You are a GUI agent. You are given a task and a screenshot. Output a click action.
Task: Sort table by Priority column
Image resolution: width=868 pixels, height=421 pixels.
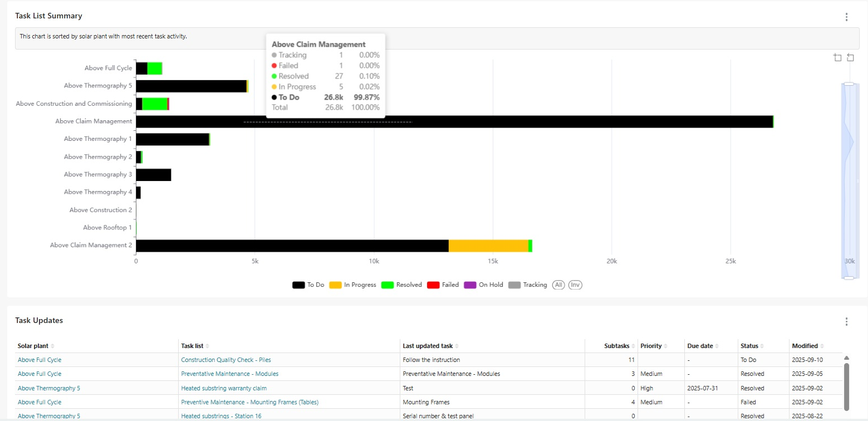(x=651, y=346)
